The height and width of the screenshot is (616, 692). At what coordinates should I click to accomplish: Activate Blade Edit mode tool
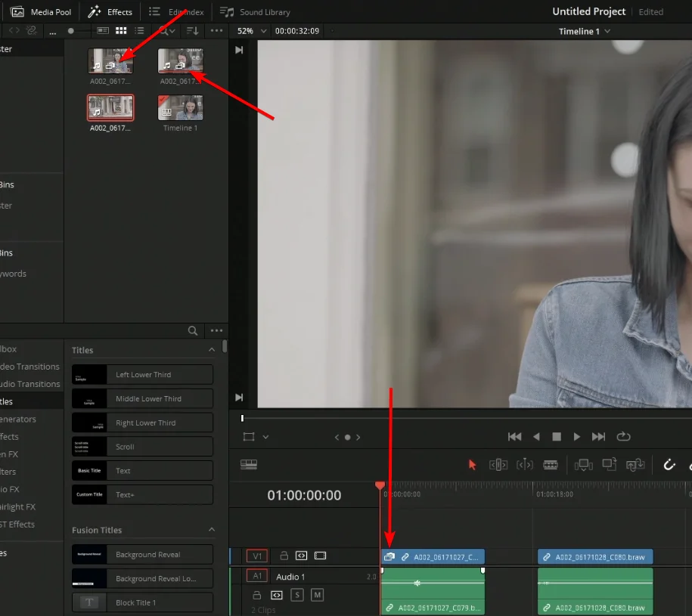tap(551, 465)
